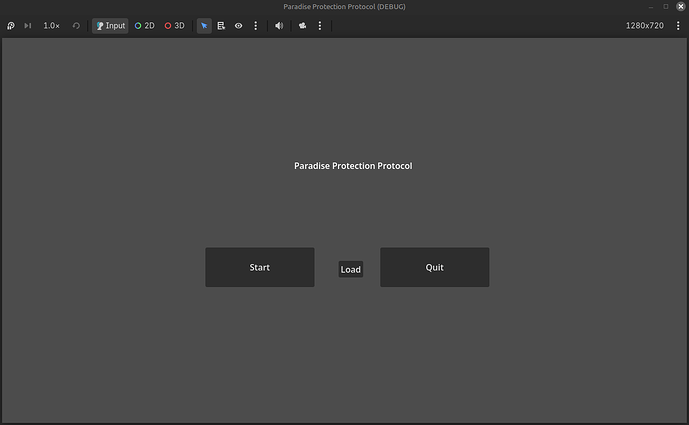Switch to Input selection mode
This screenshot has height=425, width=689.
pos(110,26)
